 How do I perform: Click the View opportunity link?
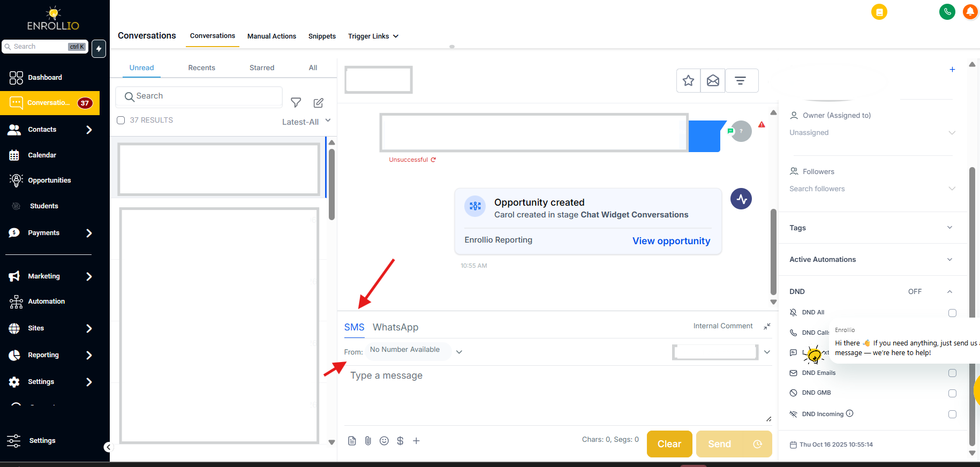click(x=671, y=241)
